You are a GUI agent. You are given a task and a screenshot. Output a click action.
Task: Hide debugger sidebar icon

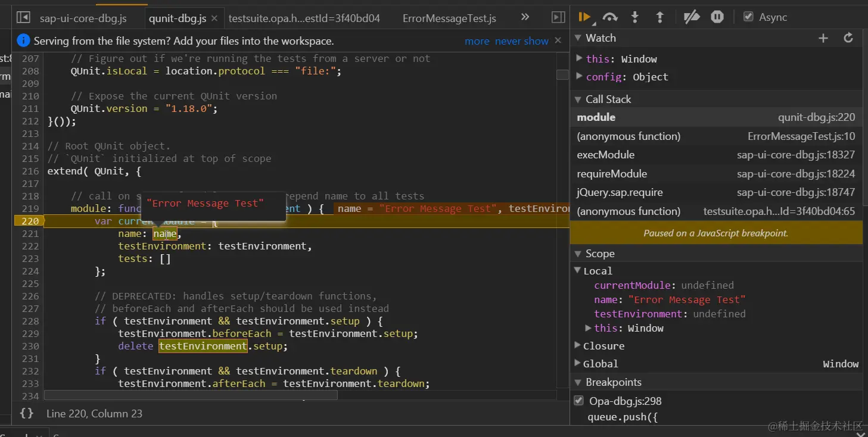click(558, 17)
